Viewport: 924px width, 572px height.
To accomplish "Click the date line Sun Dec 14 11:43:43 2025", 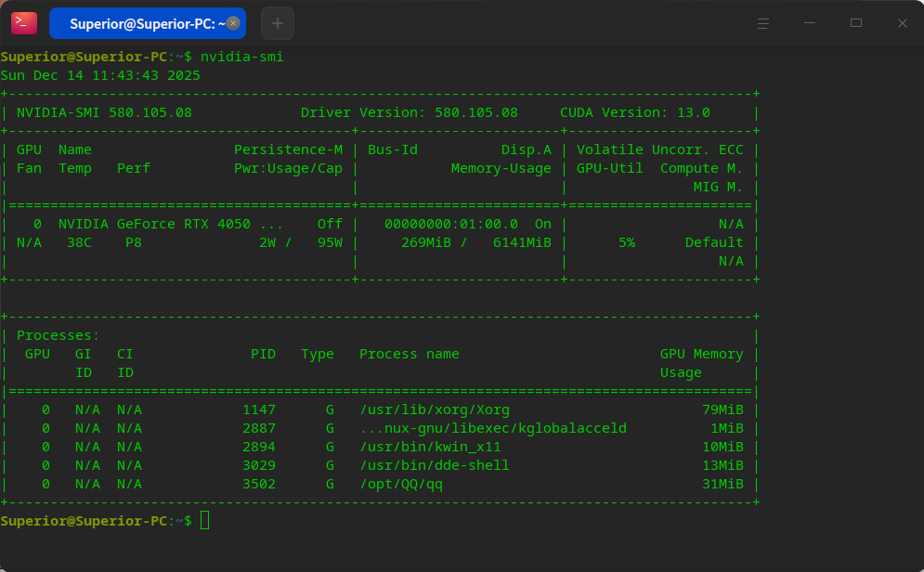I will 100,75.
